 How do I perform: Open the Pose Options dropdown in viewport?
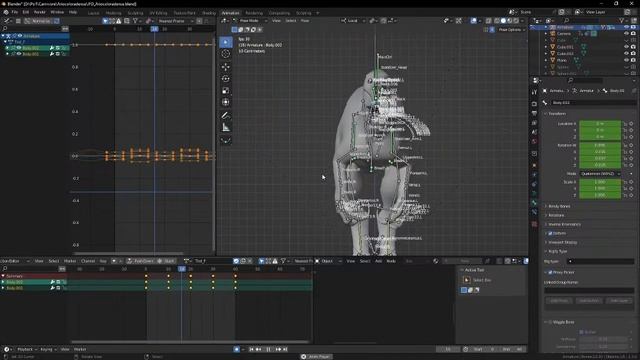[x=511, y=30]
